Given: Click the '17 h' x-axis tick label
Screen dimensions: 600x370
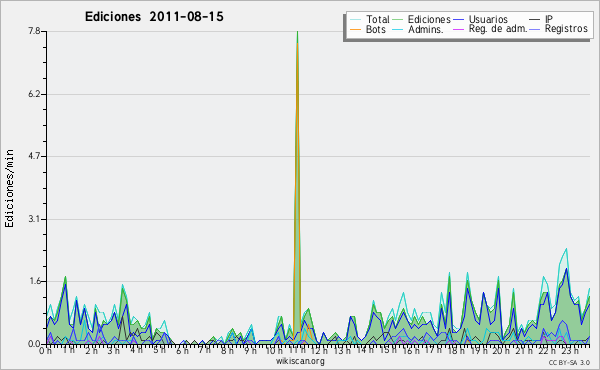Looking at the screenshot, I should 433,350.
